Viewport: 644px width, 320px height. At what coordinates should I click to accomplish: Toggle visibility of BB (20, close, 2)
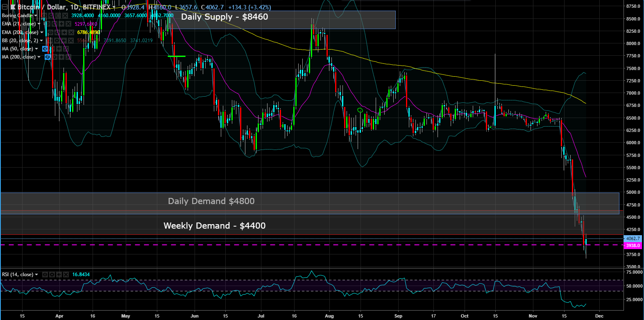pos(50,41)
